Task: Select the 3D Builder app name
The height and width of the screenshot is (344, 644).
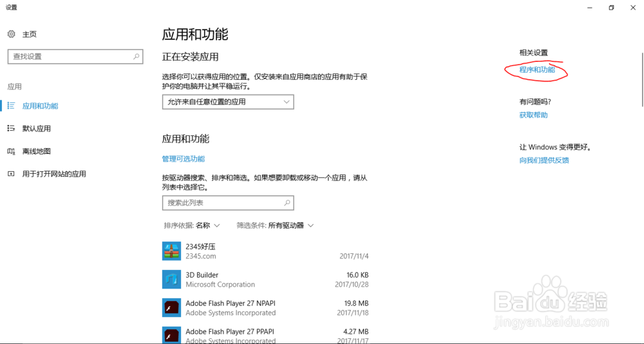Action: pyautogui.click(x=202, y=275)
